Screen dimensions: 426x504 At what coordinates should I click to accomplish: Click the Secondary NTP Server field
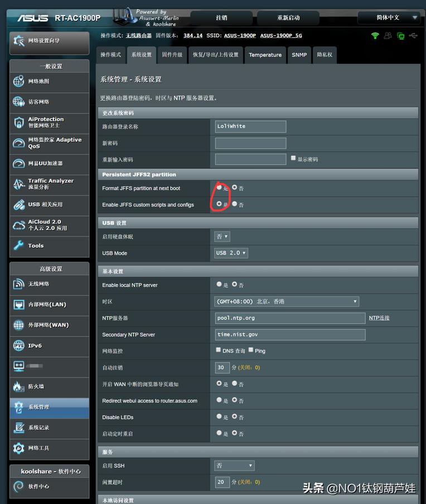pos(290,335)
